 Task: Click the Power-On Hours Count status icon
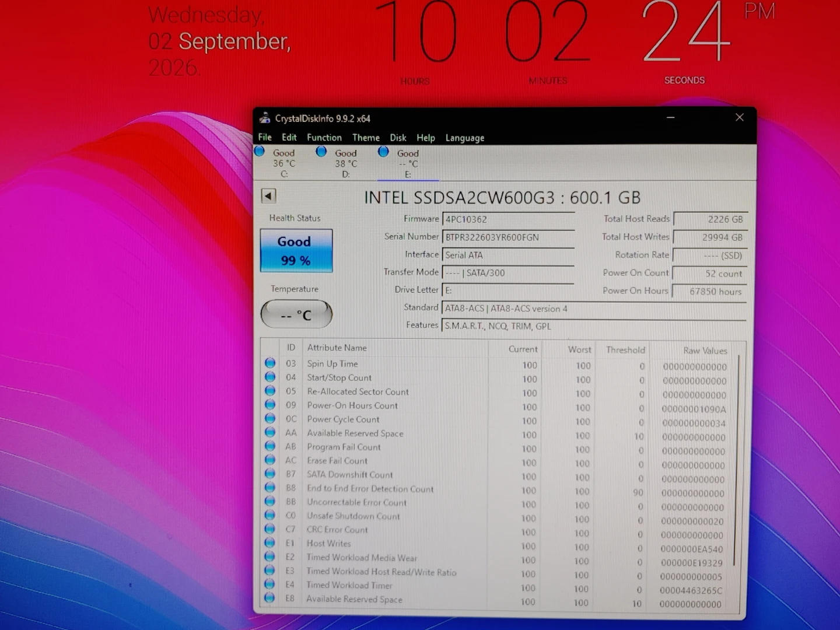(x=270, y=404)
